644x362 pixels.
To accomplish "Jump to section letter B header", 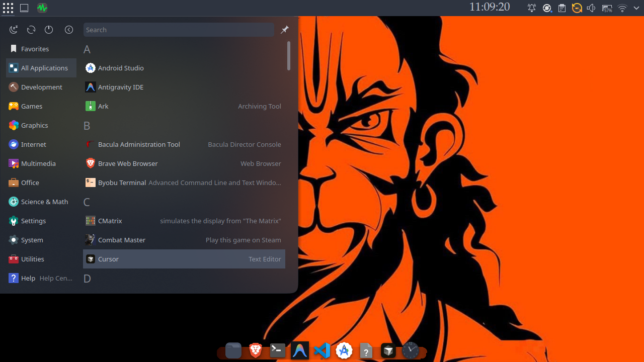I will [87, 126].
